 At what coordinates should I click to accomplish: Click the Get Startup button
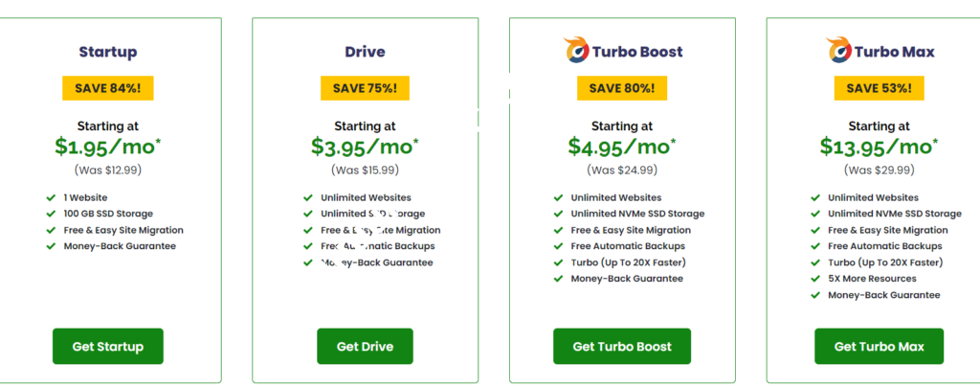tap(107, 346)
